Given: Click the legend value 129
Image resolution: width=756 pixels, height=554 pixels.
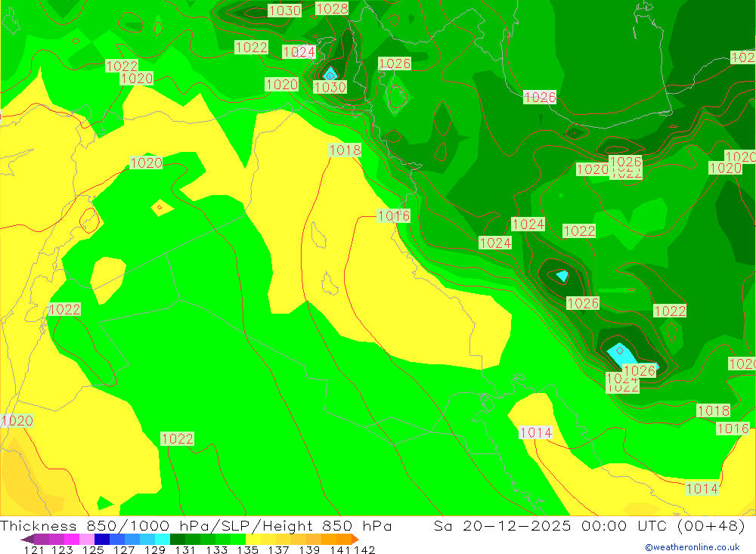Looking at the screenshot, I should (x=155, y=549).
